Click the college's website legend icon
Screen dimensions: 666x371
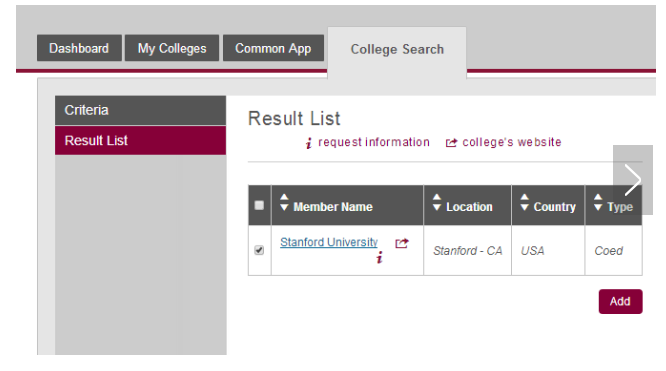click(451, 143)
